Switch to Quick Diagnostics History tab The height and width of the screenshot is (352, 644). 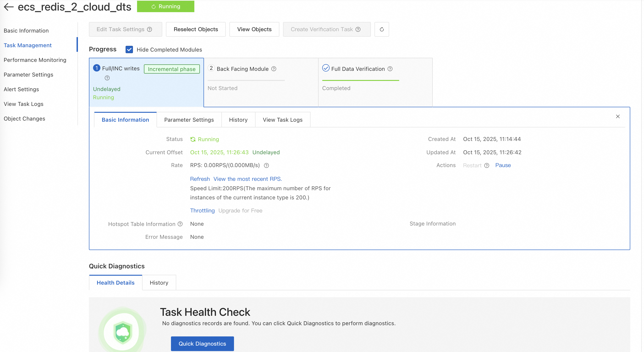(x=159, y=283)
